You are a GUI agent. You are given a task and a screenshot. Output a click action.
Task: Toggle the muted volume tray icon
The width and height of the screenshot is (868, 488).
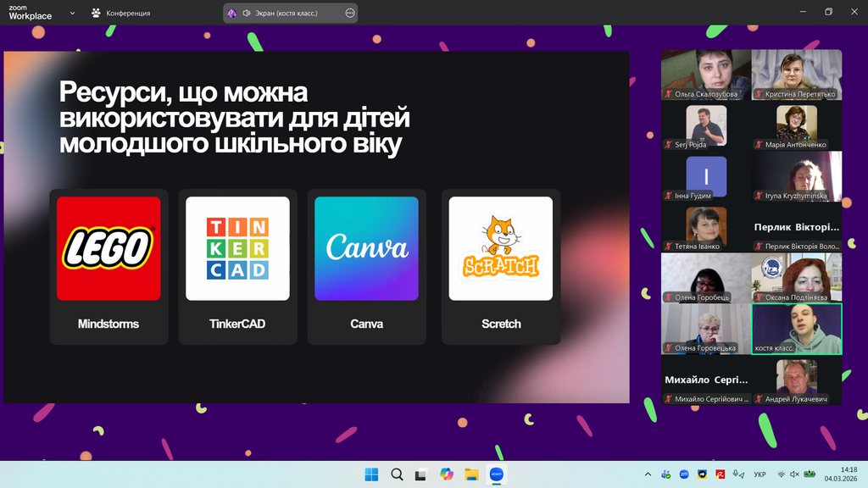[x=793, y=474]
